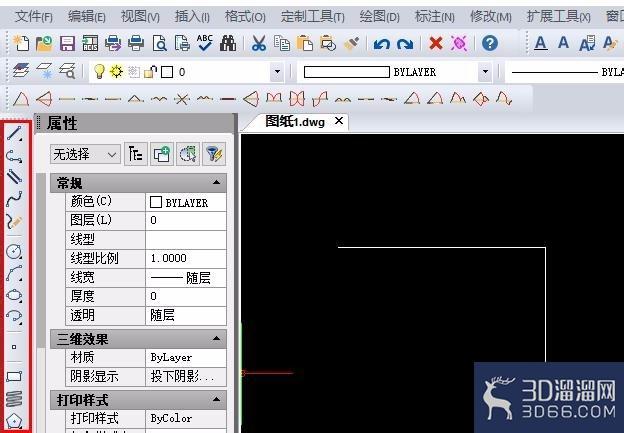Save the current drawing
This screenshot has width=624, height=433.
point(67,43)
